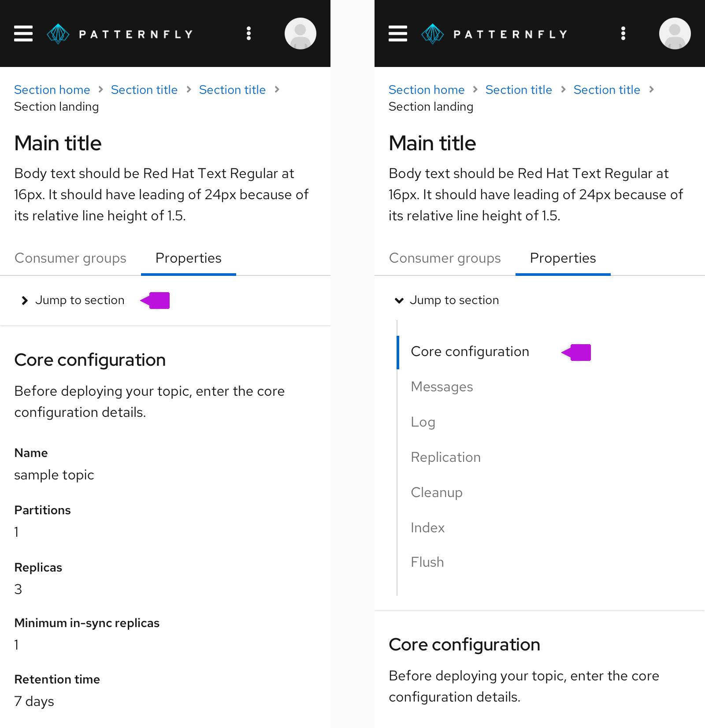Click user avatar in right header

point(675,33)
